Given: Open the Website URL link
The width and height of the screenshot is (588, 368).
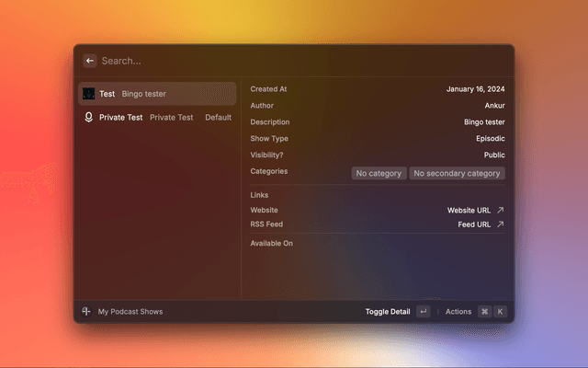Looking at the screenshot, I should coord(469,210).
